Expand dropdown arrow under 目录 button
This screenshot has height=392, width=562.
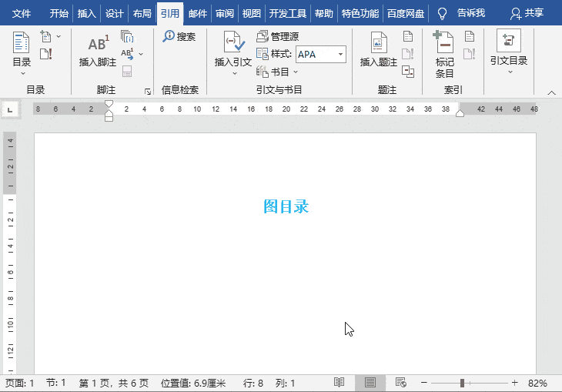point(23,73)
